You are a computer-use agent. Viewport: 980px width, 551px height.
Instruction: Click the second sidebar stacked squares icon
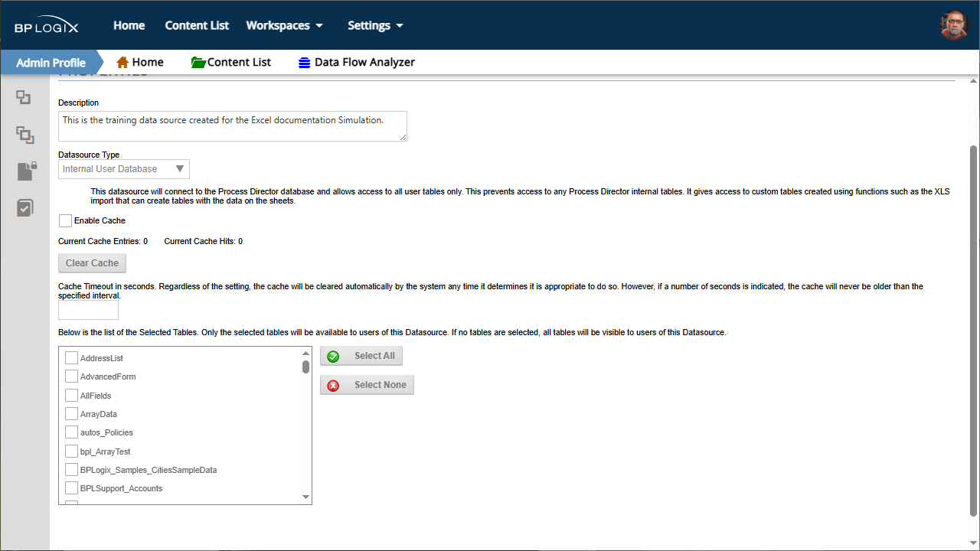pyautogui.click(x=25, y=135)
